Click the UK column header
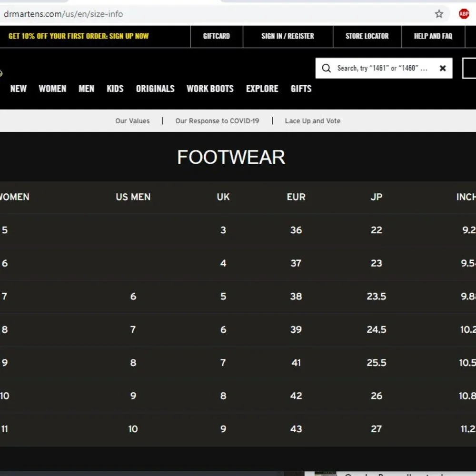476x476 pixels. (x=223, y=197)
